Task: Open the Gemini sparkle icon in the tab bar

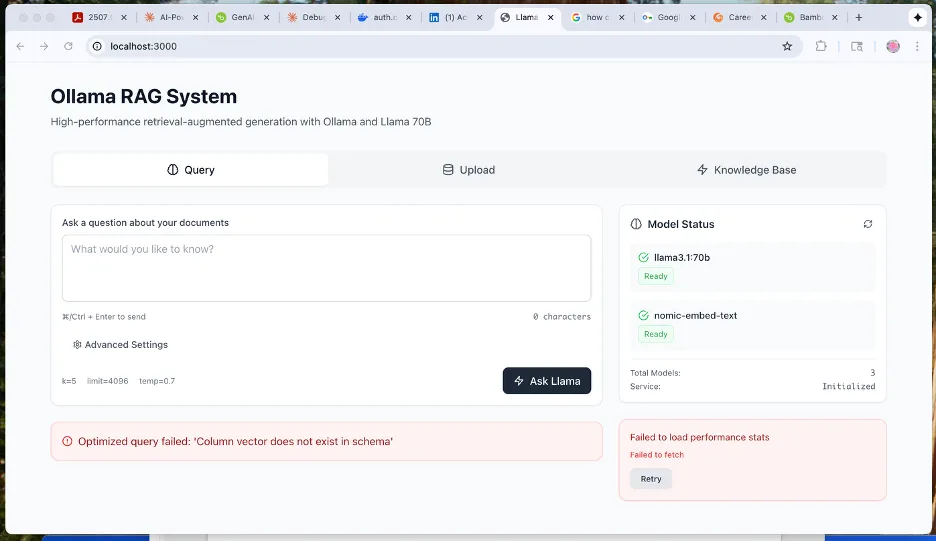Action: click(x=917, y=17)
